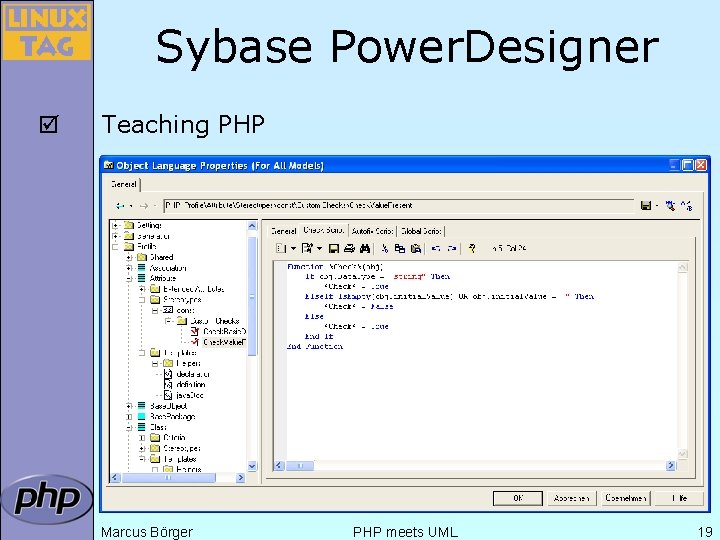Switch to the Autofix Script tab
Screen dimensions: 720x540
pyautogui.click(x=372, y=231)
